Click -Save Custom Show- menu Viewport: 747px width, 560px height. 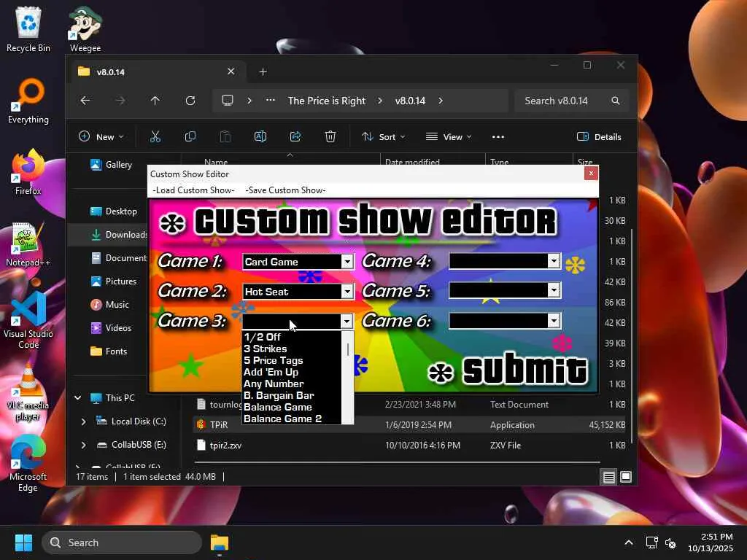pos(285,190)
